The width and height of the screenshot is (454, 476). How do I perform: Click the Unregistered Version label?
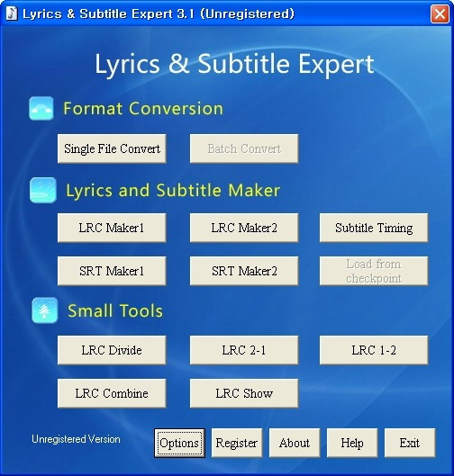[x=76, y=439]
